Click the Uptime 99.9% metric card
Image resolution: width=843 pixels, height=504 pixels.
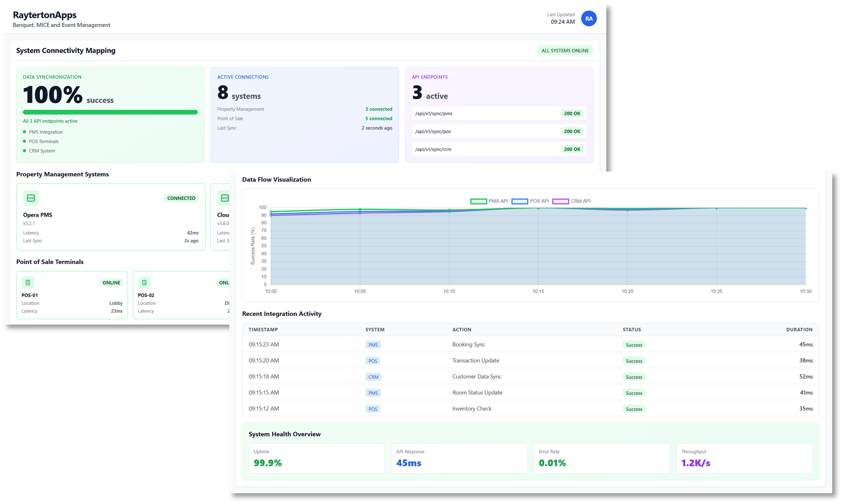317,458
